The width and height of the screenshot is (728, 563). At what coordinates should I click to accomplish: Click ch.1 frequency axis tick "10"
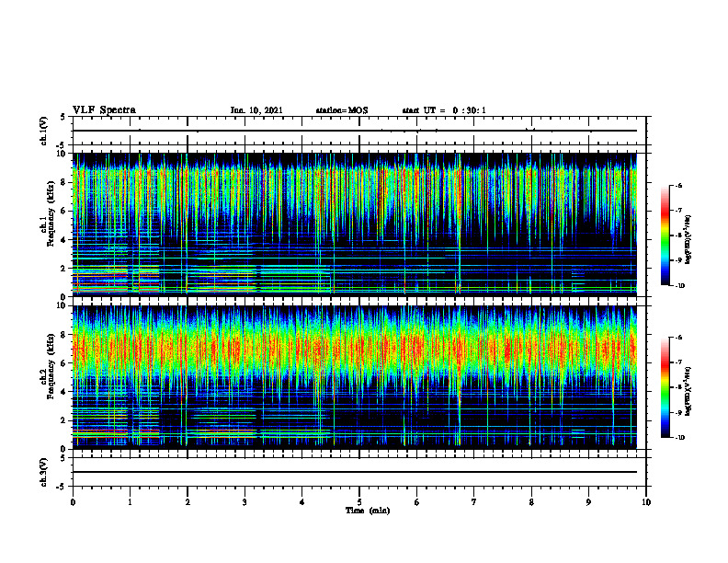[x=63, y=154]
